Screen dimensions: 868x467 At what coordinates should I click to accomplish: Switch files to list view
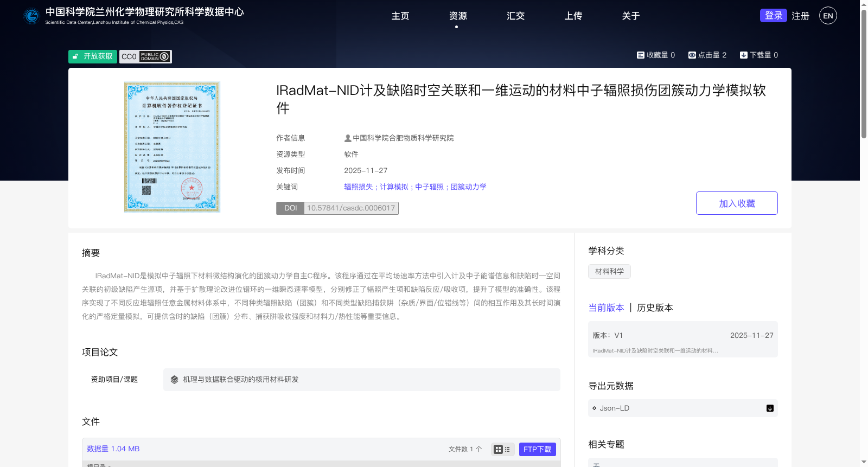coord(507,449)
